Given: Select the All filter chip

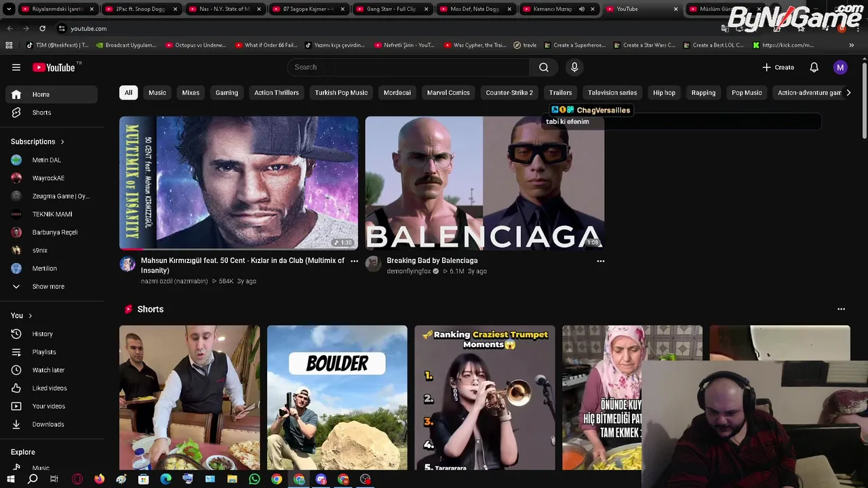Looking at the screenshot, I should coord(128,92).
